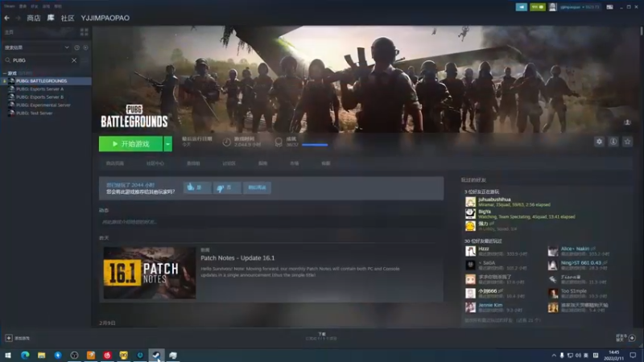Show hidden tray icons chevron
The width and height of the screenshot is (644, 362).
point(554,356)
